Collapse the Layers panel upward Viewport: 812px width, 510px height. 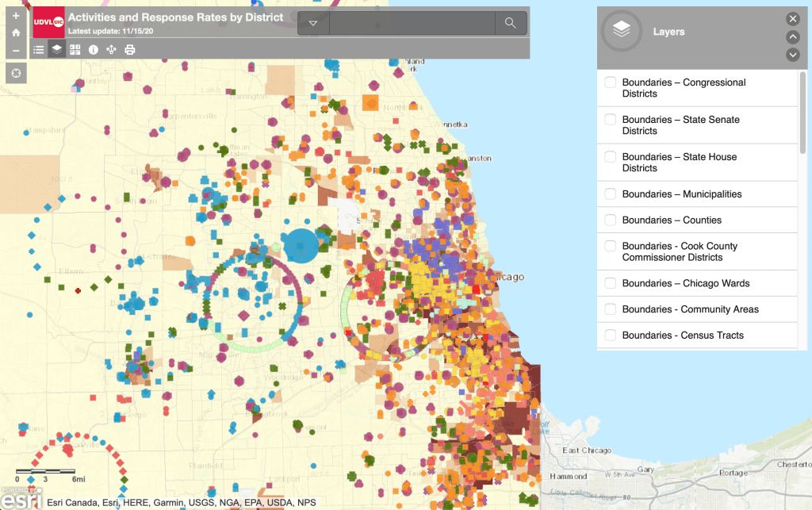click(x=792, y=37)
